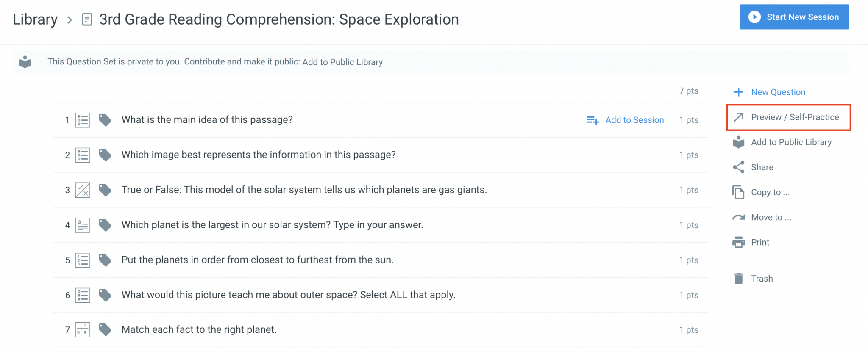
Task: Select Add to Public Library in sidebar
Action: coord(791,142)
